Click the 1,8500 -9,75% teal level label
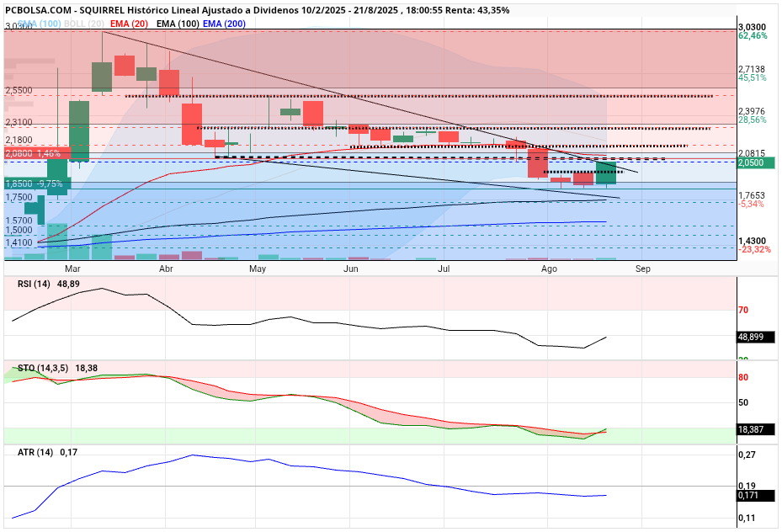 [x=38, y=184]
